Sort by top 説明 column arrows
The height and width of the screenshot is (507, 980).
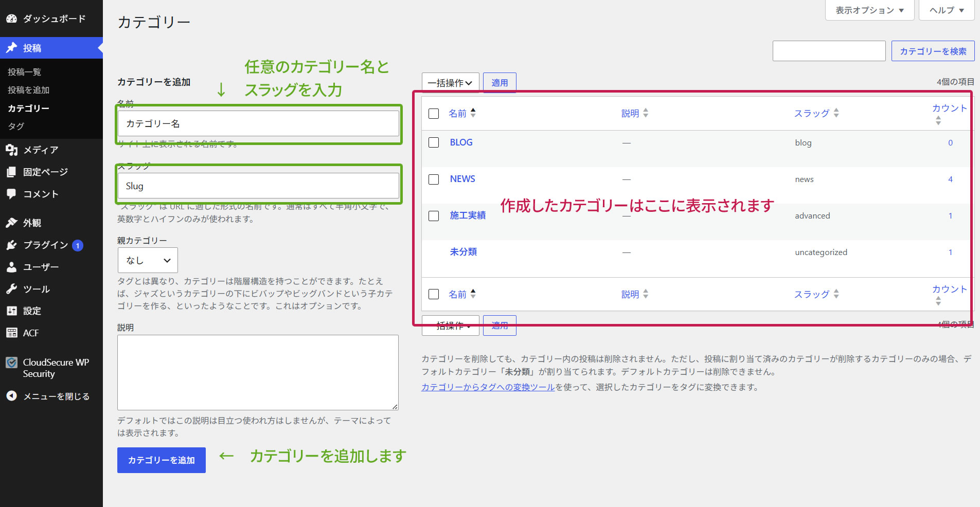(646, 113)
